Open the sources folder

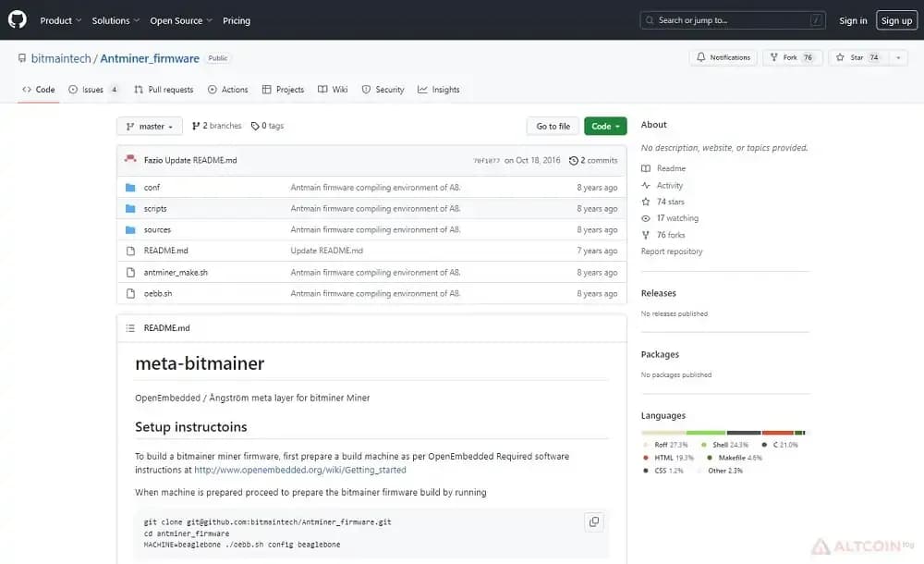pyautogui.click(x=157, y=230)
